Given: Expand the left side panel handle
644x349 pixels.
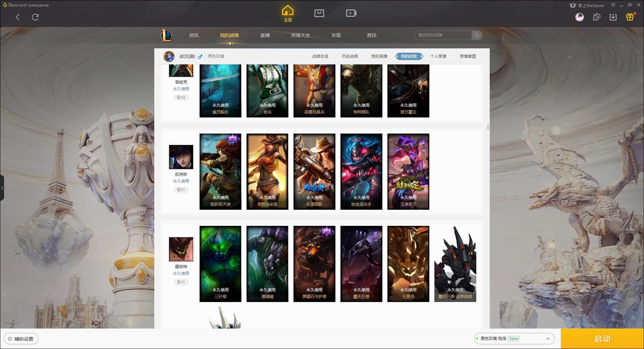Looking at the screenshot, I should pos(2,188).
